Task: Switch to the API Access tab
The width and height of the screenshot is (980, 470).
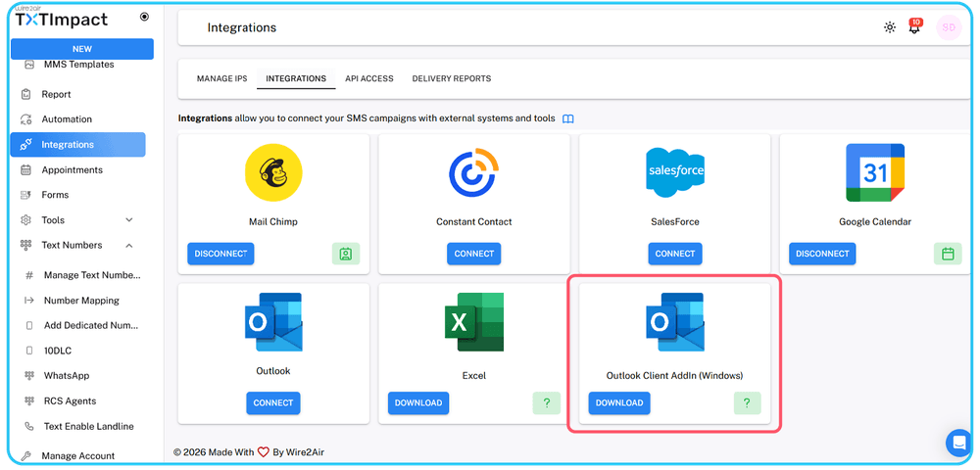Action: click(368, 78)
